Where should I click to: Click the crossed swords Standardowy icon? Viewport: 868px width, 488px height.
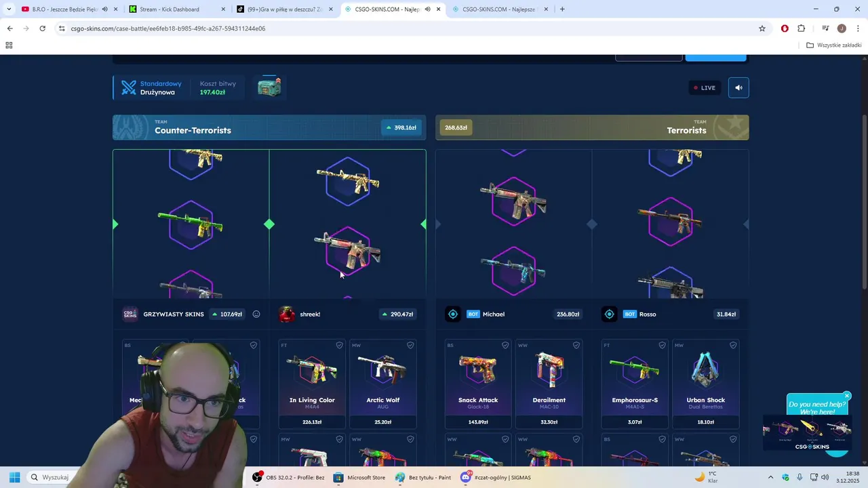(129, 87)
